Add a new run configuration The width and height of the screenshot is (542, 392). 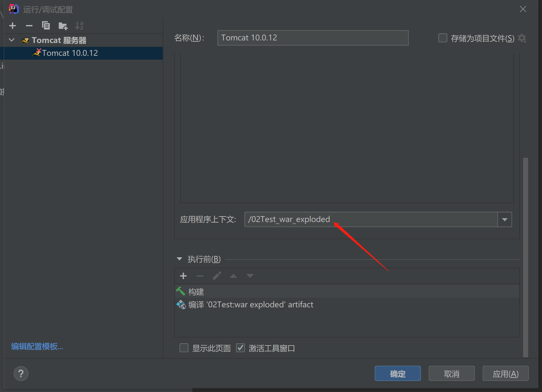(x=13, y=26)
